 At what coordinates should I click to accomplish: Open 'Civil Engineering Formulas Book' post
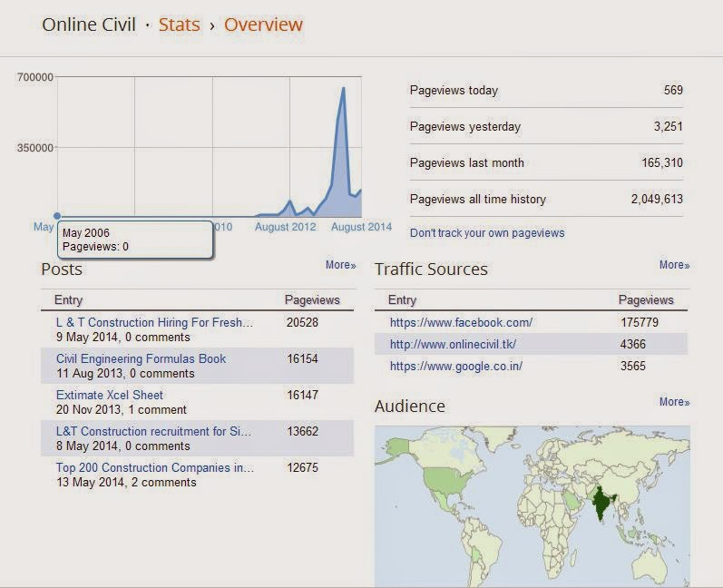pyautogui.click(x=142, y=358)
